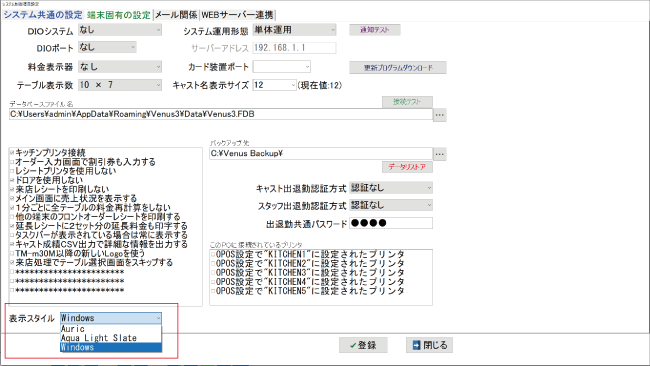This screenshot has height=366, width=650.
Task: Click データリストア button
Action: click(407, 167)
